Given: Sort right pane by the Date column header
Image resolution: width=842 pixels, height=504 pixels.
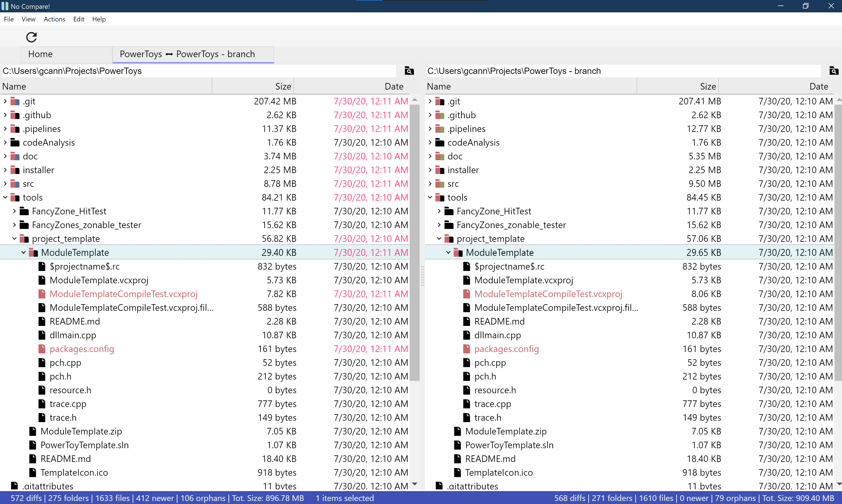Looking at the screenshot, I should (819, 86).
